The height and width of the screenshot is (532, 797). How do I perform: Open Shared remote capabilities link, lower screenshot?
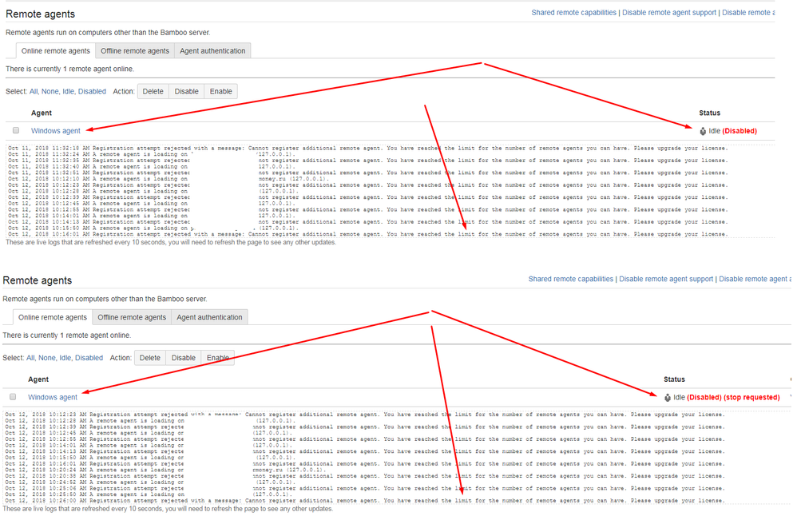pos(571,280)
